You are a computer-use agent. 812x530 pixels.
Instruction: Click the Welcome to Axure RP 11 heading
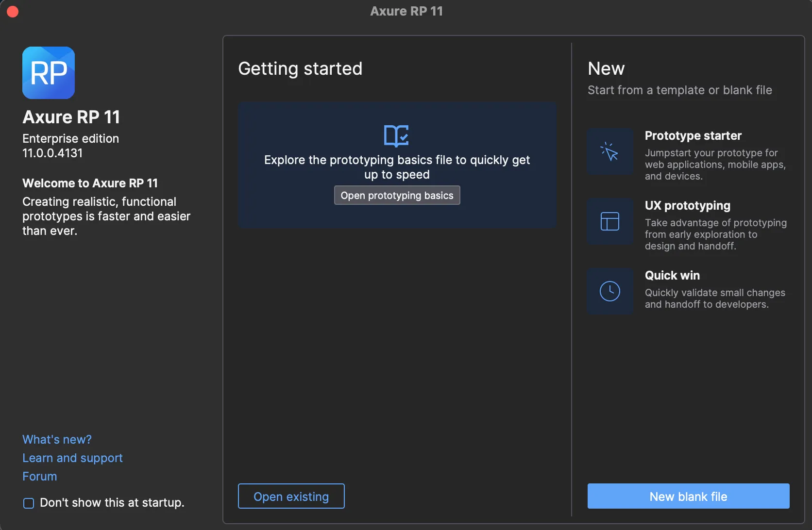90,183
